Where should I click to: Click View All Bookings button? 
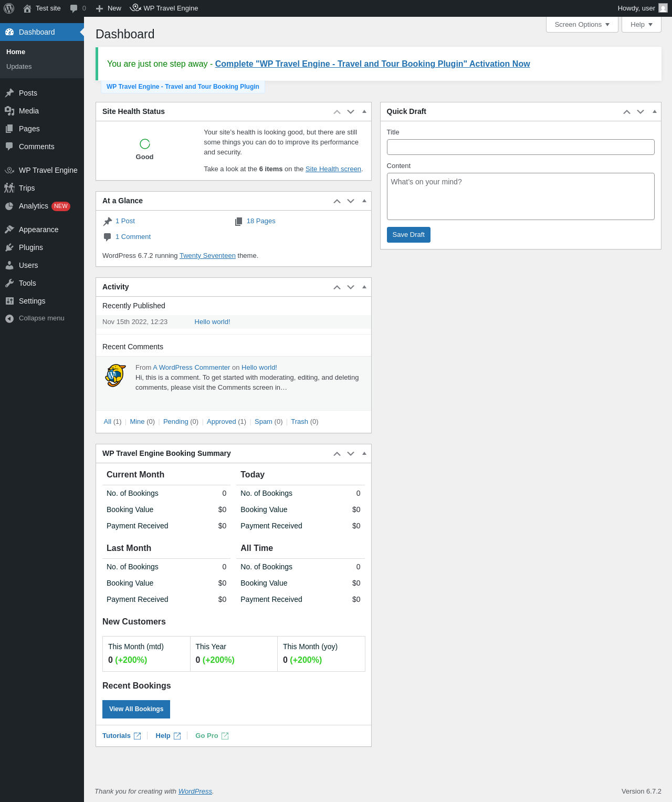click(x=136, y=709)
